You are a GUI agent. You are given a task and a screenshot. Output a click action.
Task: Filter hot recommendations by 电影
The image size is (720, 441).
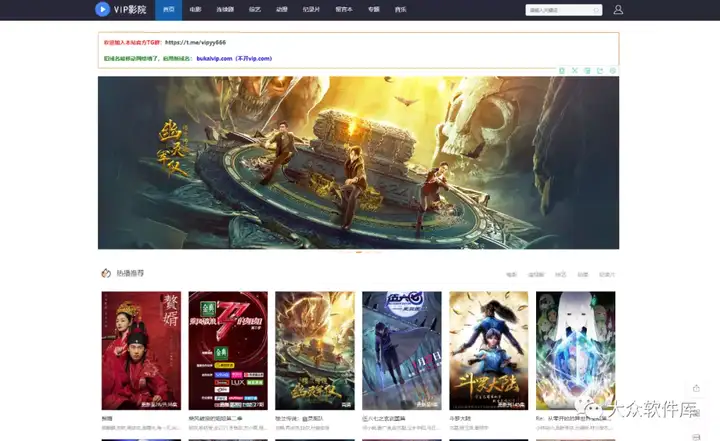(x=512, y=274)
